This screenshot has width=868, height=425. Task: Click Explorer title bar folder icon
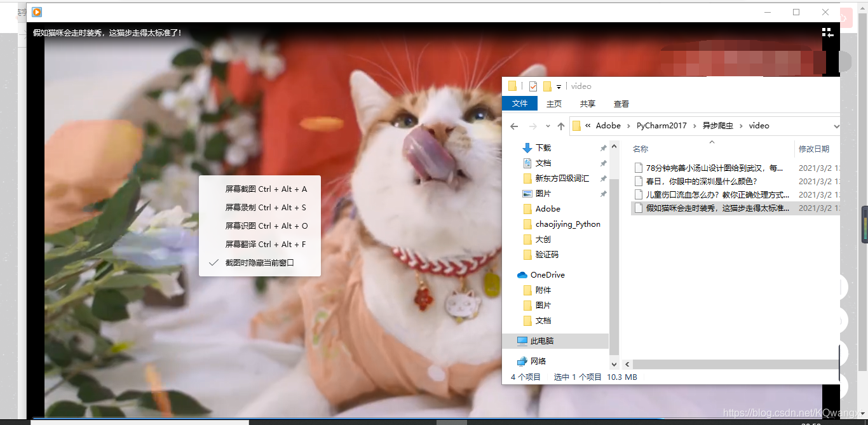[x=512, y=86]
